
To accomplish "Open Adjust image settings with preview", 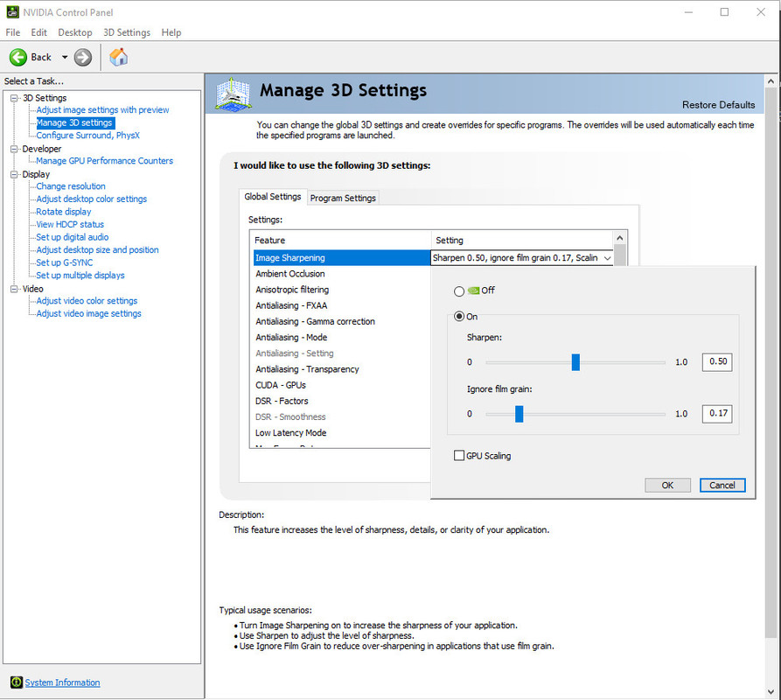I will [102, 109].
